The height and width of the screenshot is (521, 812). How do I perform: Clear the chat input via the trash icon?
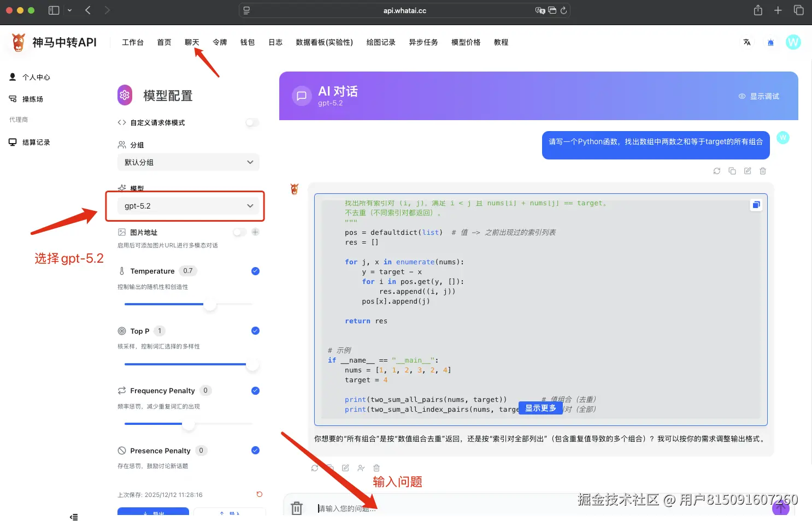click(297, 507)
